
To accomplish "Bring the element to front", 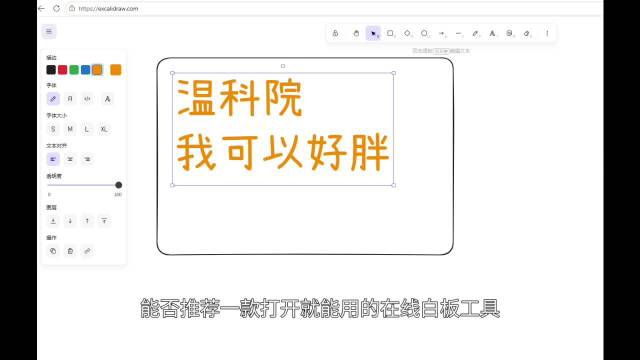I will pyautogui.click(x=104, y=221).
